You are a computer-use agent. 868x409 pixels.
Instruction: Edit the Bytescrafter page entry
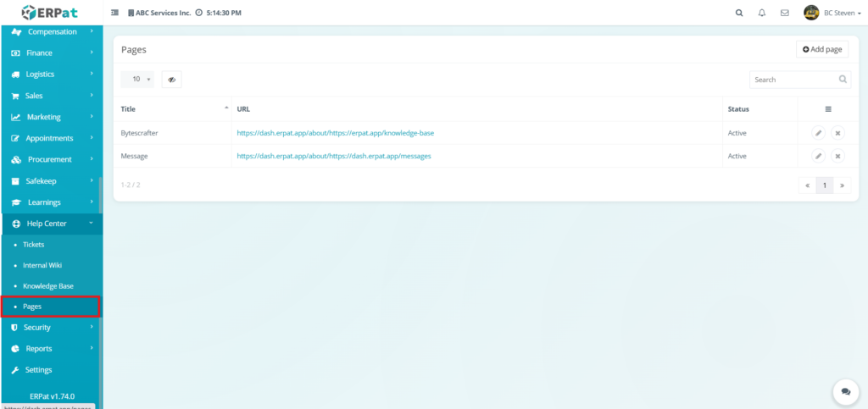[818, 133]
